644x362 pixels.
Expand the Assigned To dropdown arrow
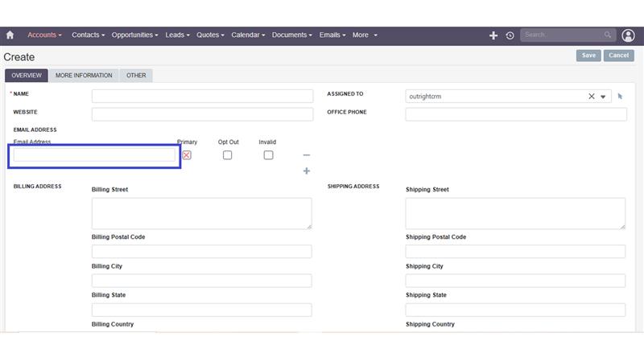[x=603, y=97]
